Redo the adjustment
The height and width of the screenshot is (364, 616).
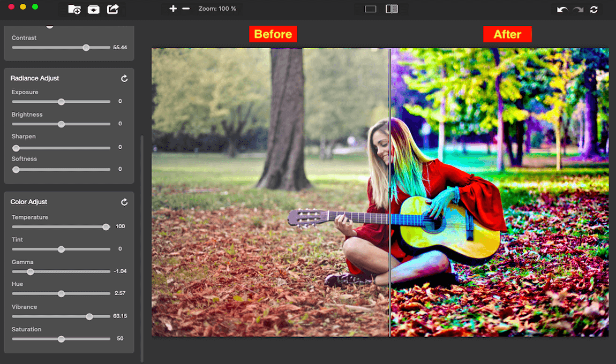(579, 10)
